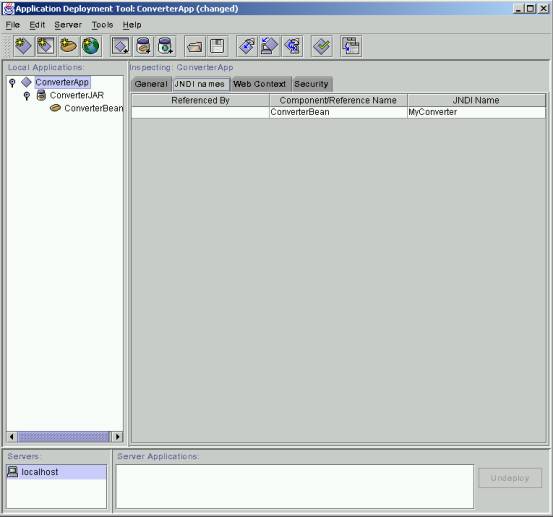The image size is (553, 517).
Task: Switch to the Security tab
Action: [x=311, y=84]
